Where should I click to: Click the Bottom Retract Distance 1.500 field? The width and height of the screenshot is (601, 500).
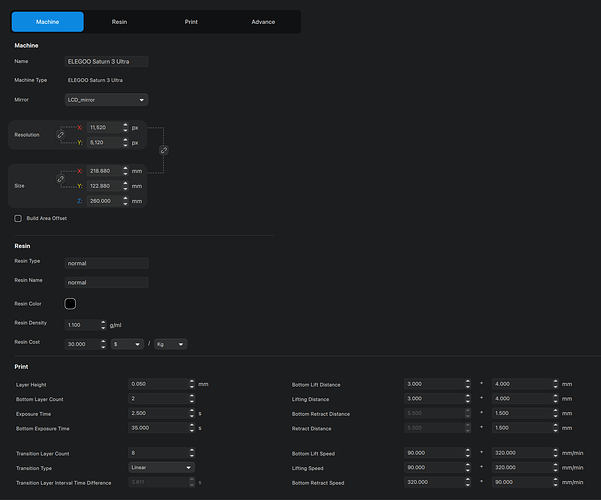pyautogui.click(x=522, y=413)
